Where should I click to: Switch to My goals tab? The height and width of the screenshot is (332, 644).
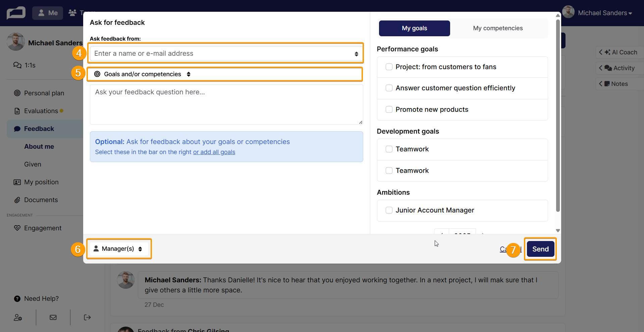point(414,28)
